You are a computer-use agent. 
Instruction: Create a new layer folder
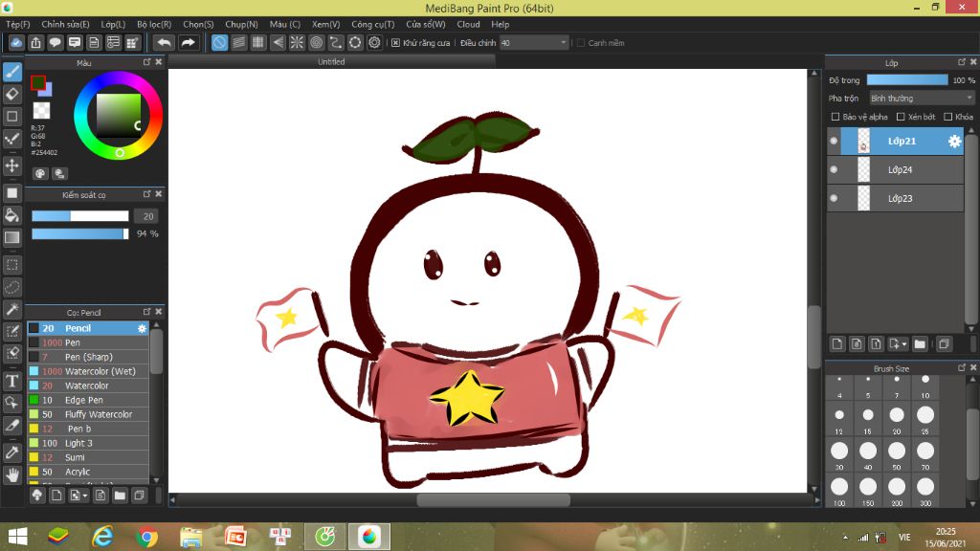920,343
